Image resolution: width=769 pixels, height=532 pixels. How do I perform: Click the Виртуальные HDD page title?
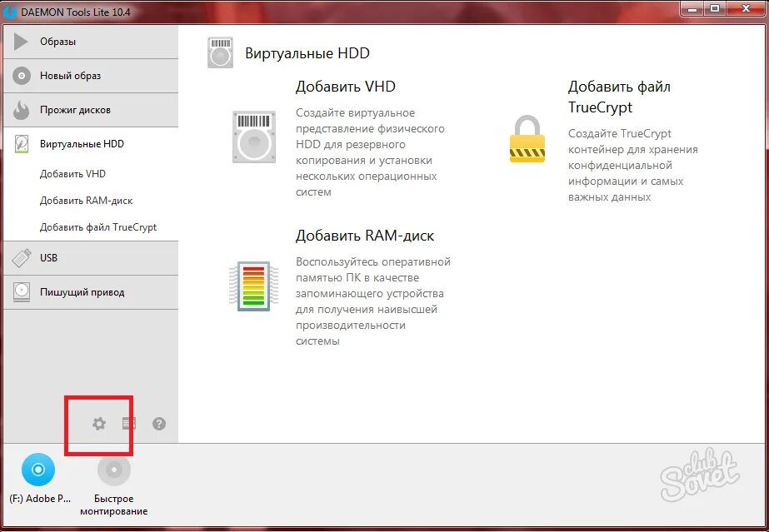(307, 53)
